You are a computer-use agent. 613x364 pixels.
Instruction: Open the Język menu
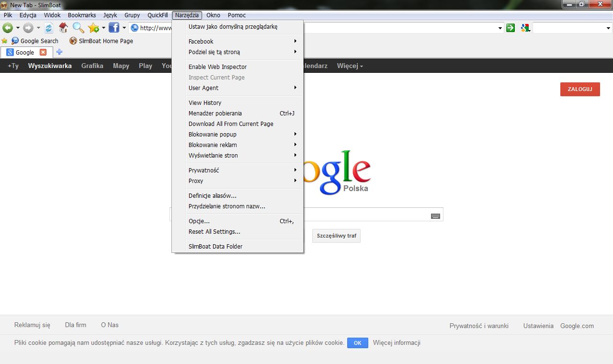110,15
